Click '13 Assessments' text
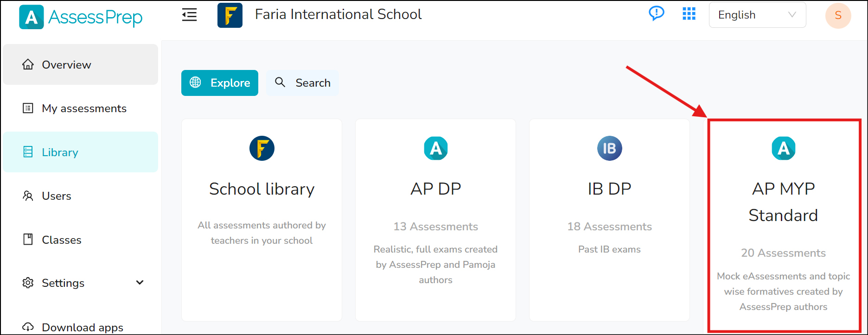The width and height of the screenshot is (868, 335). pyautogui.click(x=436, y=227)
